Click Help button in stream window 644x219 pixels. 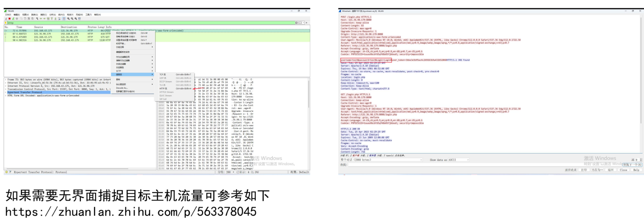point(636,170)
